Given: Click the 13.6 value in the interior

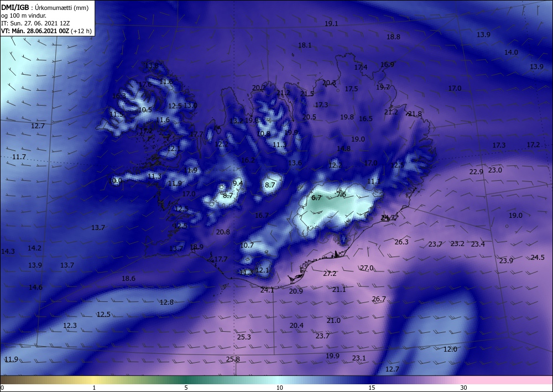Looking at the screenshot, I should pos(295,163).
